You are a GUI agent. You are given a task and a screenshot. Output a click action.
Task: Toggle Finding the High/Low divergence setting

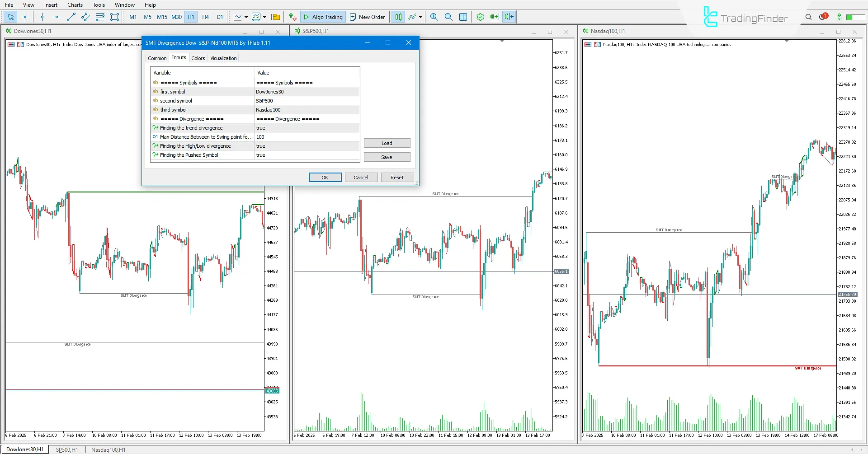click(307, 145)
